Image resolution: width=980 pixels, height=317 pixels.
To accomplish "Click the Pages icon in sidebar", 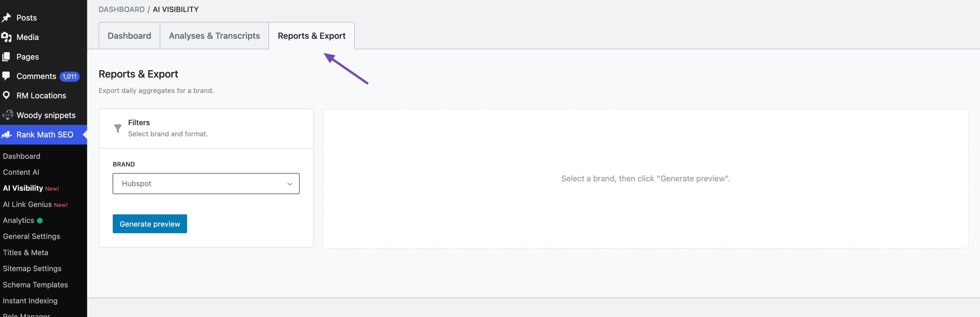I will coord(6,57).
